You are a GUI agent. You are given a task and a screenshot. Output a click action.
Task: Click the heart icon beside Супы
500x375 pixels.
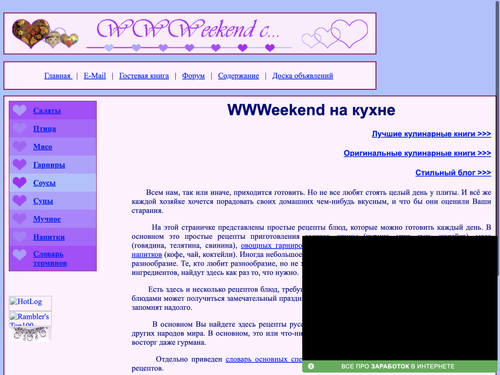pos(20,200)
